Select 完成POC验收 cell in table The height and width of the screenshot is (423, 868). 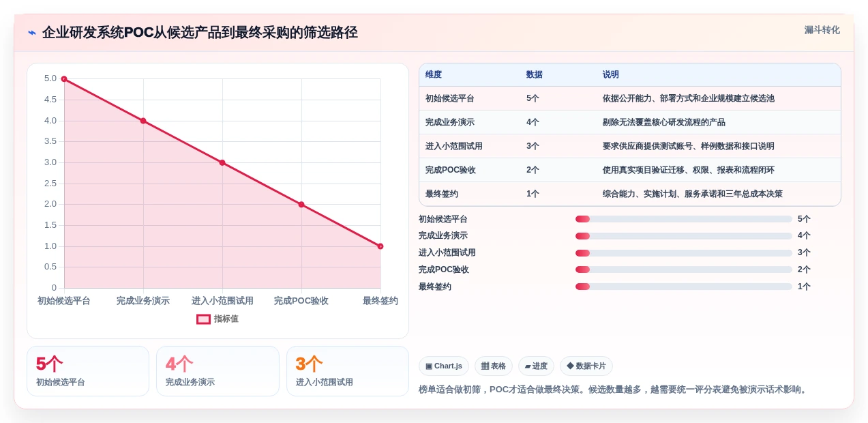click(451, 170)
